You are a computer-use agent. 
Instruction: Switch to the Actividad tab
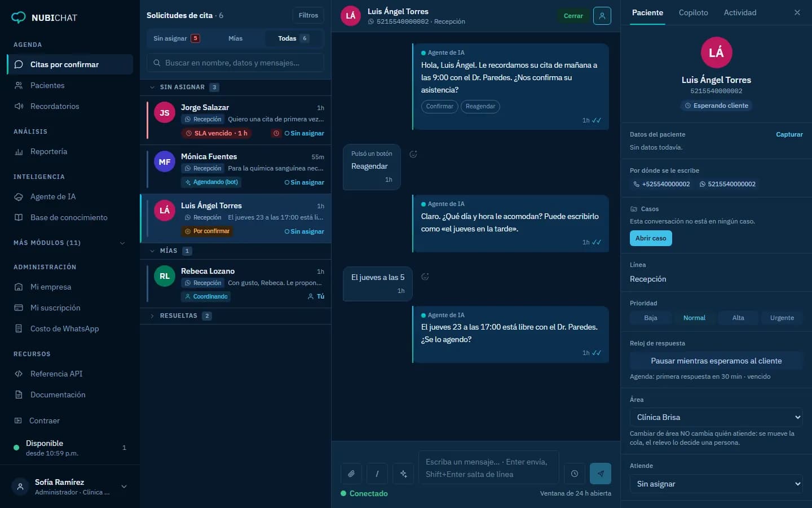pos(740,12)
